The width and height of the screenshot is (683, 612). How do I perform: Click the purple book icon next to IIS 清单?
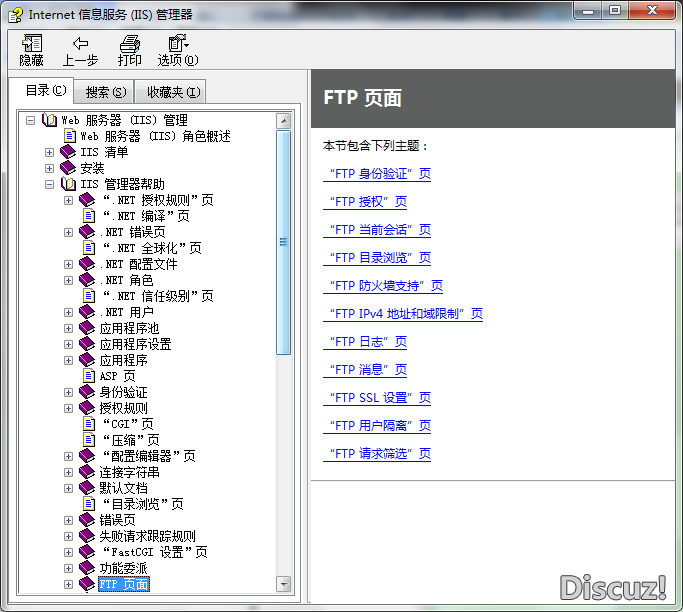point(68,152)
